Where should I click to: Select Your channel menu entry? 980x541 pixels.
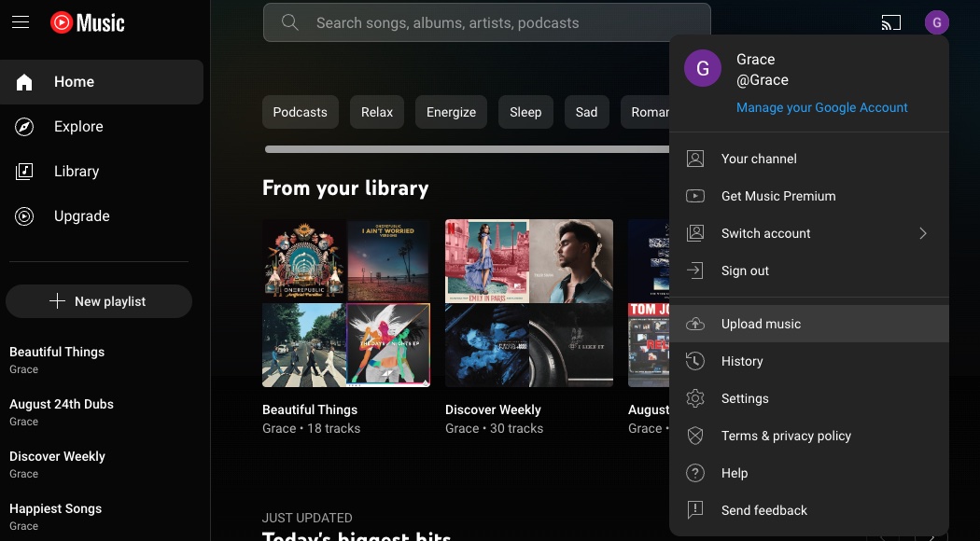(x=809, y=159)
